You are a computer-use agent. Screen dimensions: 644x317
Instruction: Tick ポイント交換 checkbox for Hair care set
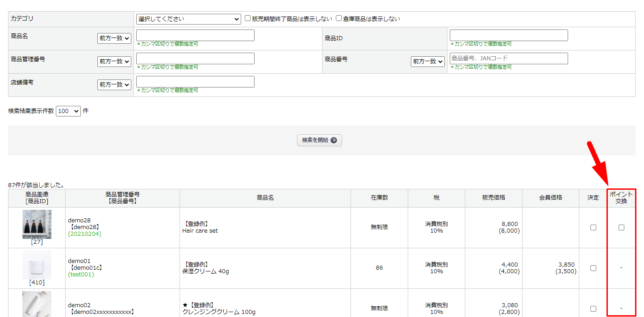tap(621, 227)
